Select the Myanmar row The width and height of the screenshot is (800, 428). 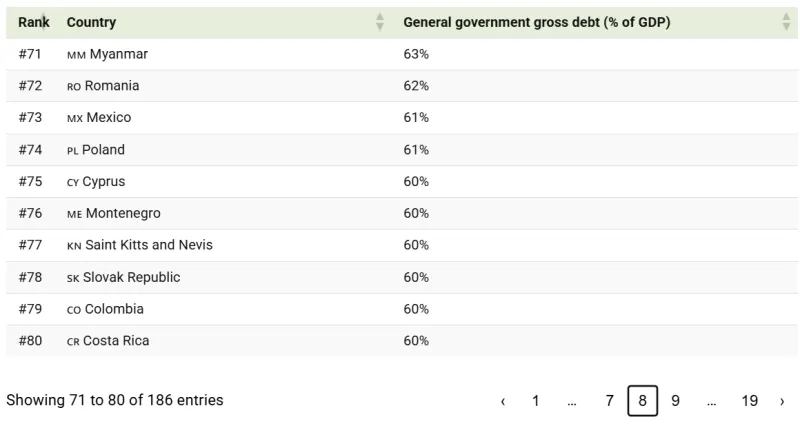402,54
